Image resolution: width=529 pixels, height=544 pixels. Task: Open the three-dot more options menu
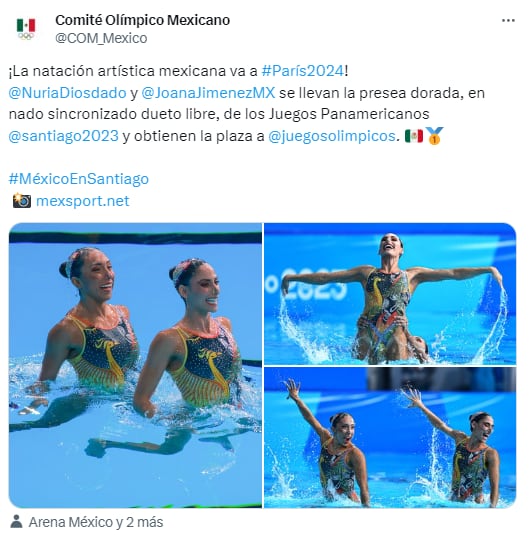point(508,20)
